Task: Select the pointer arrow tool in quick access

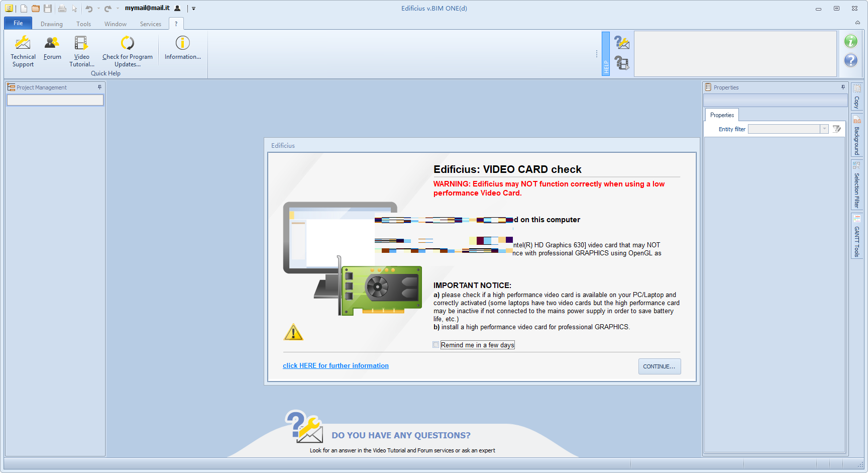Action: point(74,8)
